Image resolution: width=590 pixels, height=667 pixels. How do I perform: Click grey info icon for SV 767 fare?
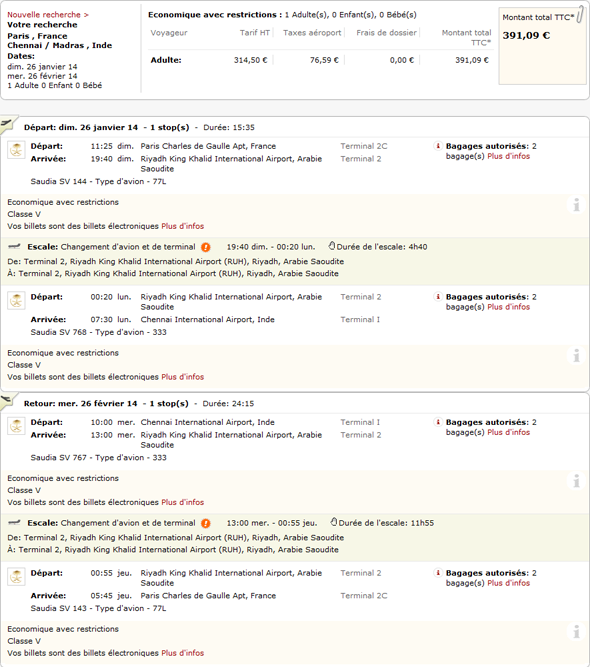tap(576, 481)
